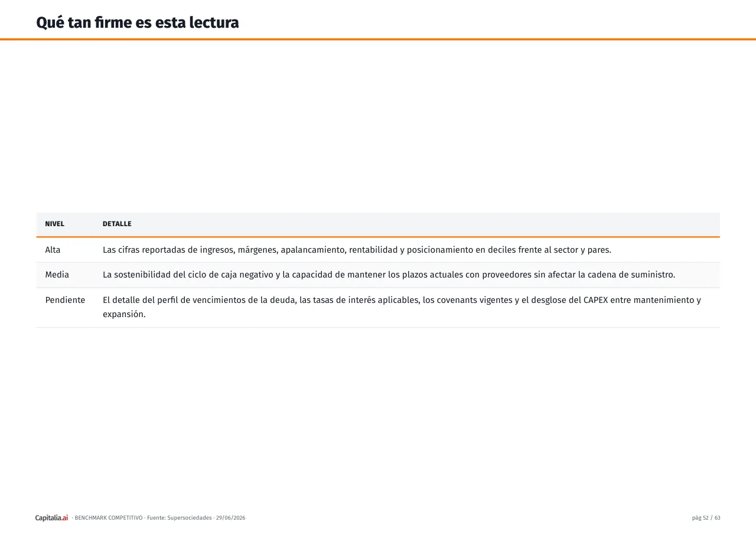The width and height of the screenshot is (756, 535).
Task: Click the BENCHMARK COMPETITIVO footer text
Action: (109, 518)
